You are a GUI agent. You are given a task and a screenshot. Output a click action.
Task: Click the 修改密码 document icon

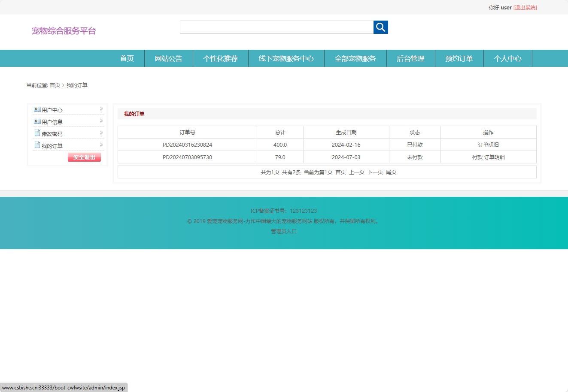37,133
